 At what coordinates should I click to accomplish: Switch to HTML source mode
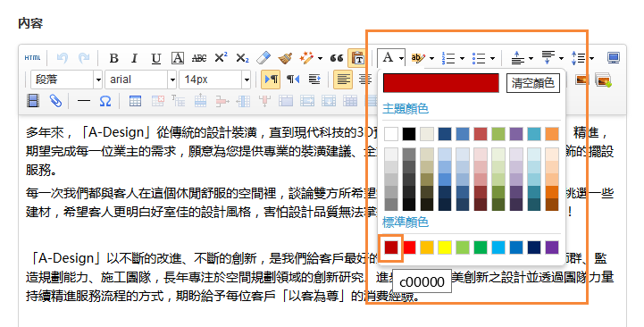click(x=32, y=58)
